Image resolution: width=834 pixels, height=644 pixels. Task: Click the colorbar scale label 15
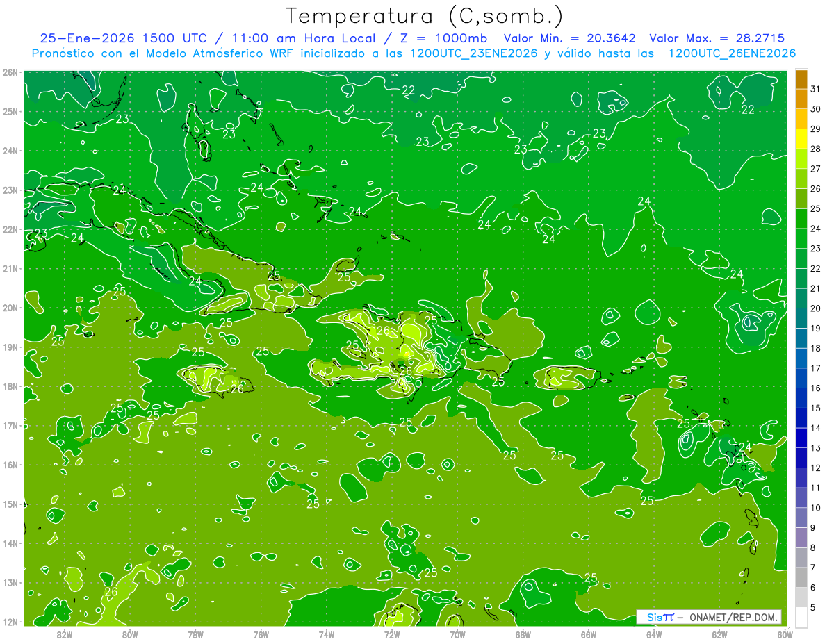(816, 408)
